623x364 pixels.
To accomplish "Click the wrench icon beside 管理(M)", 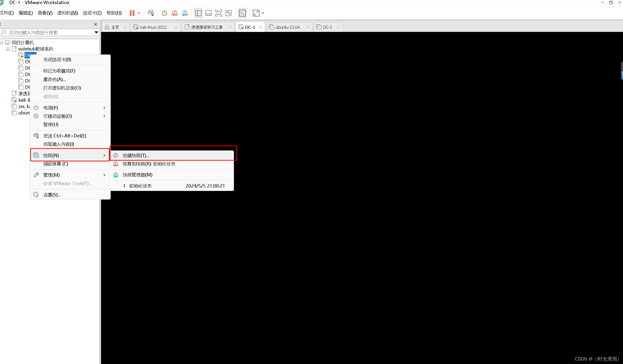I will click(36, 175).
